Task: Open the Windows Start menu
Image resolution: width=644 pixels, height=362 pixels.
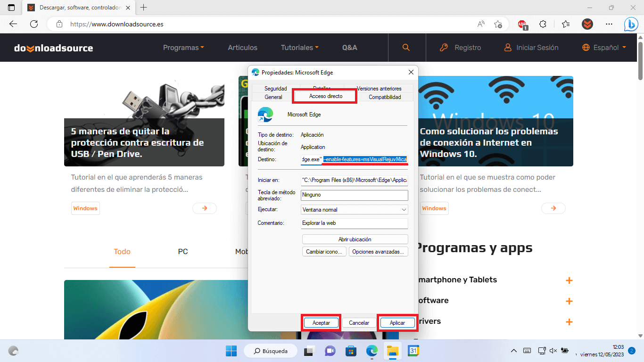Action: [231, 351]
